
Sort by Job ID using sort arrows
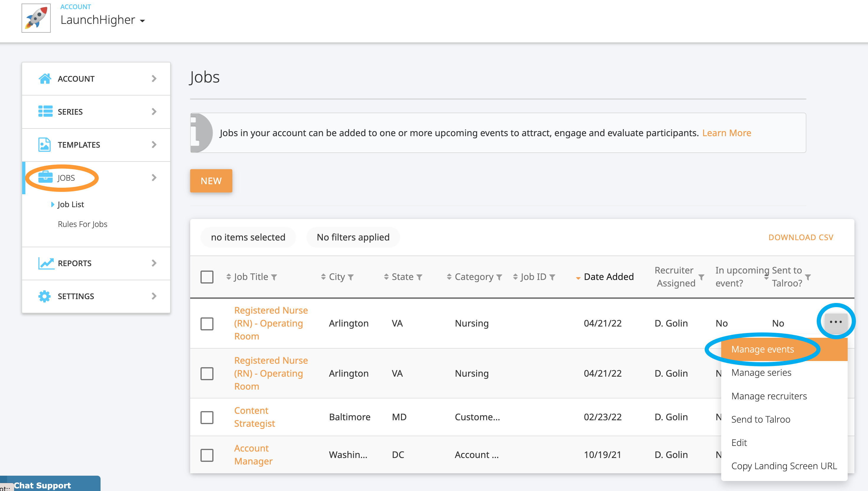click(x=515, y=277)
